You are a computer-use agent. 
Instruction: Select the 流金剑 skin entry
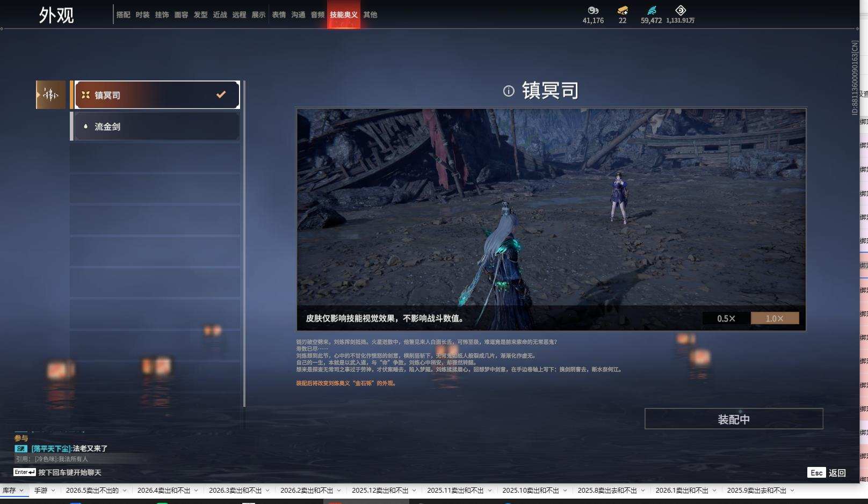tap(157, 127)
